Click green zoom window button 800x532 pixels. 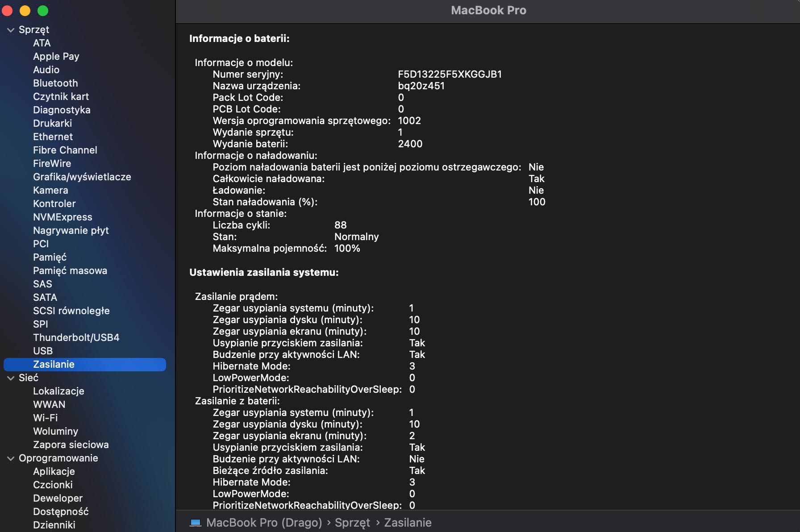pos(43,11)
